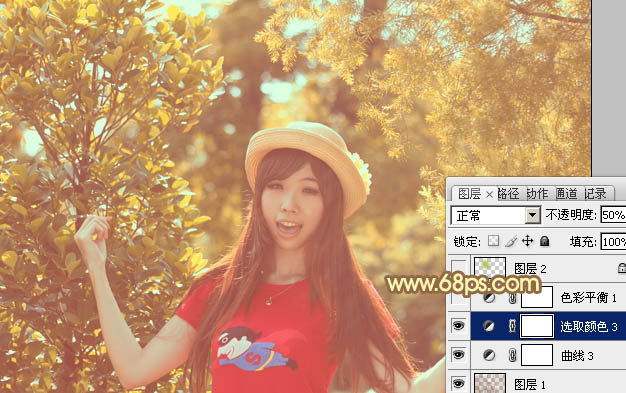The height and width of the screenshot is (393, 626).
Task: Select the 图层 2 layer thumbnail
Action: pyautogui.click(x=489, y=268)
